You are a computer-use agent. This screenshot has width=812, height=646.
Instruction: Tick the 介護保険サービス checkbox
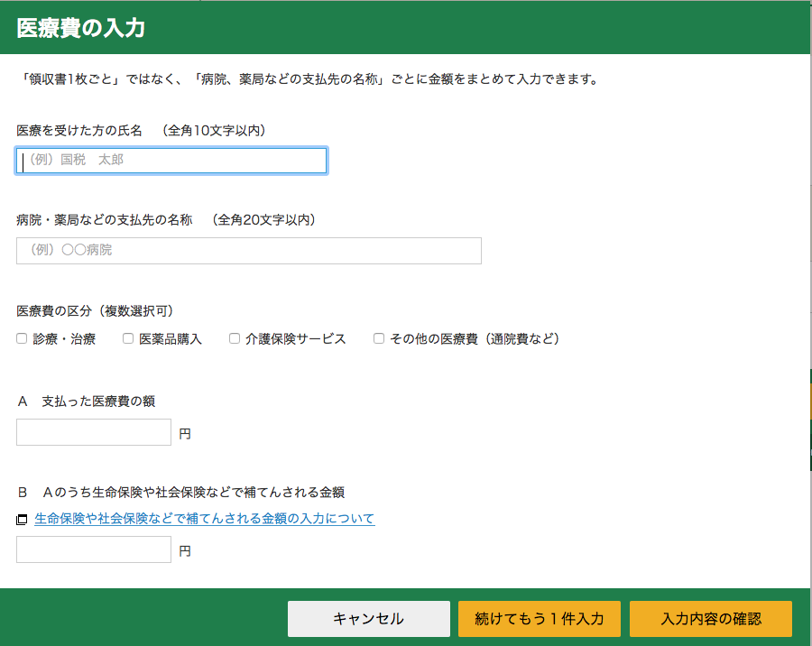pyautogui.click(x=235, y=339)
